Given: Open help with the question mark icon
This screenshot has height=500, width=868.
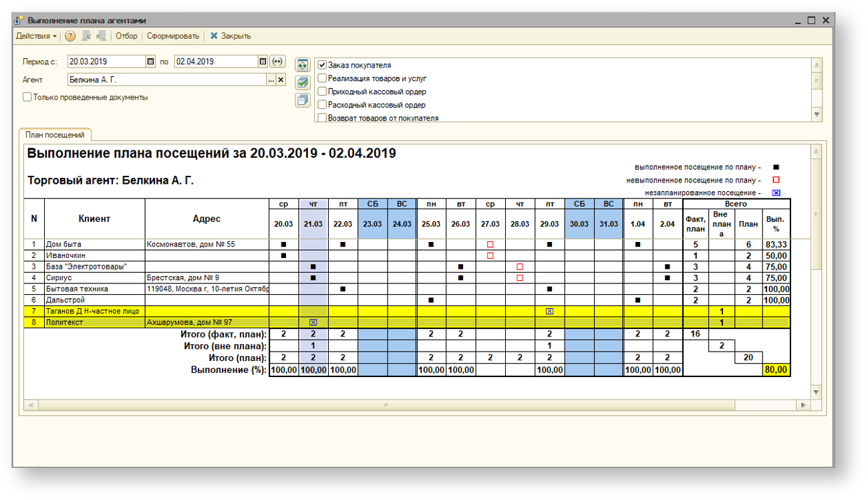Looking at the screenshot, I should (70, 36).
